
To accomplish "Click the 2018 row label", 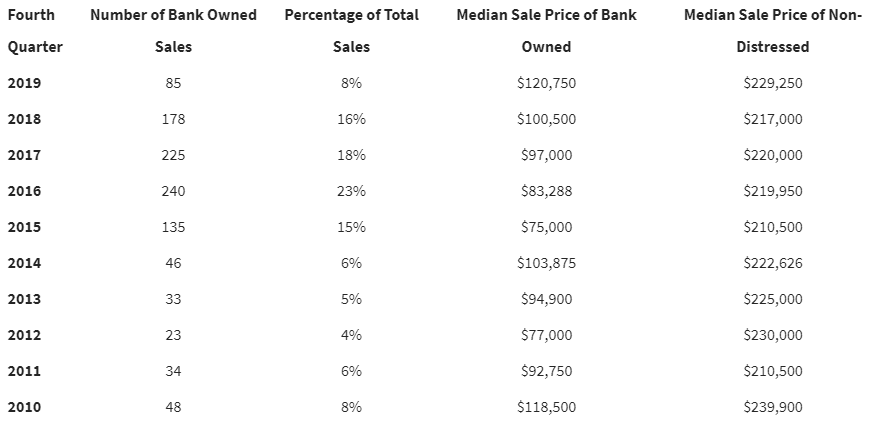I will pos(24,119).
